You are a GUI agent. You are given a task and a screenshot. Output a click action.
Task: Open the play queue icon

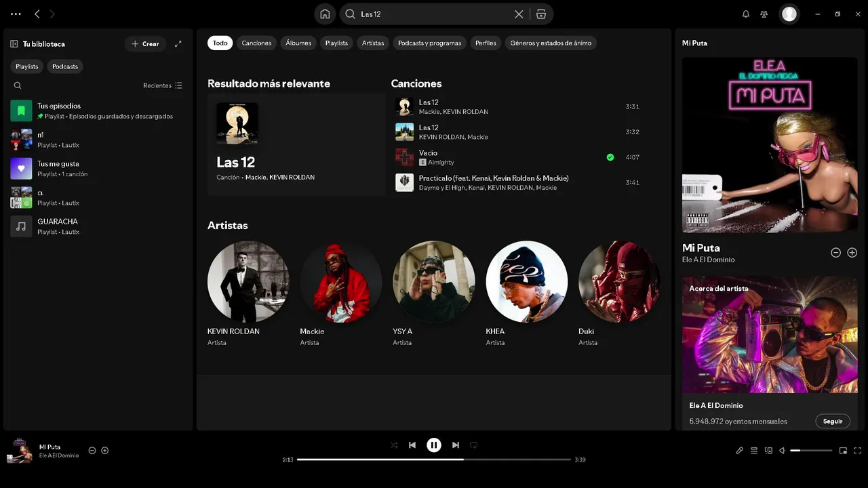click(754, 451)
